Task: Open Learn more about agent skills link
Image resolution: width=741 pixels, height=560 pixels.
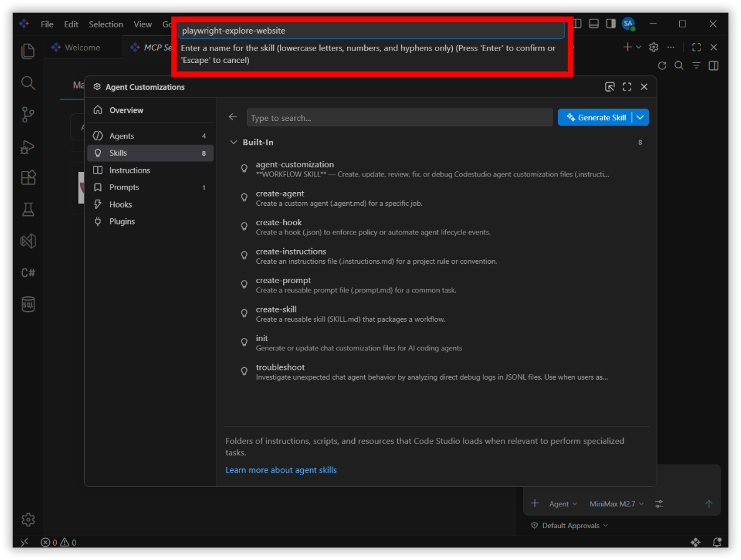Action: tap(281, 470)
